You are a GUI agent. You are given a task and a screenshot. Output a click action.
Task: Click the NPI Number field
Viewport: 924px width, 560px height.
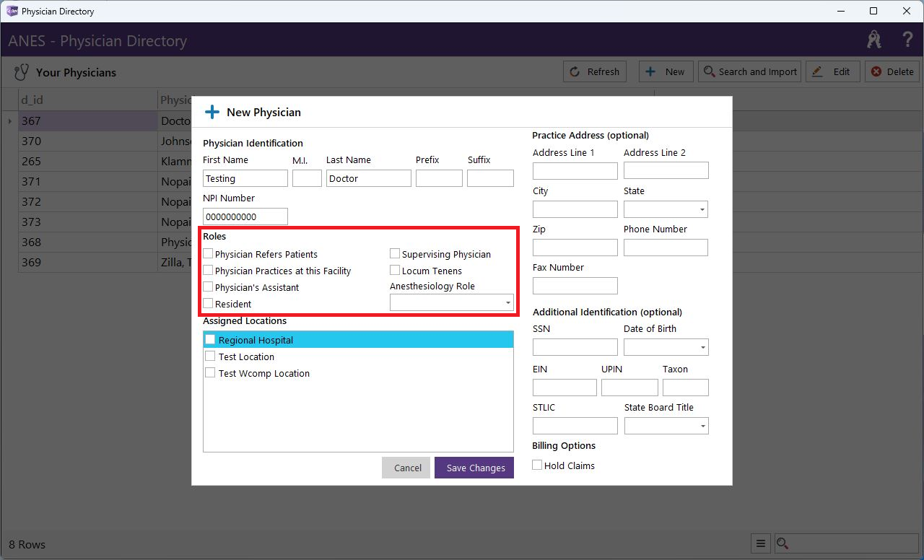point(245,216)
